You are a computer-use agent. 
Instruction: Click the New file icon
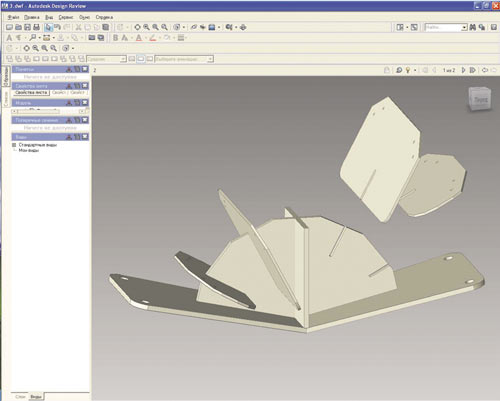tap(10, 27)
